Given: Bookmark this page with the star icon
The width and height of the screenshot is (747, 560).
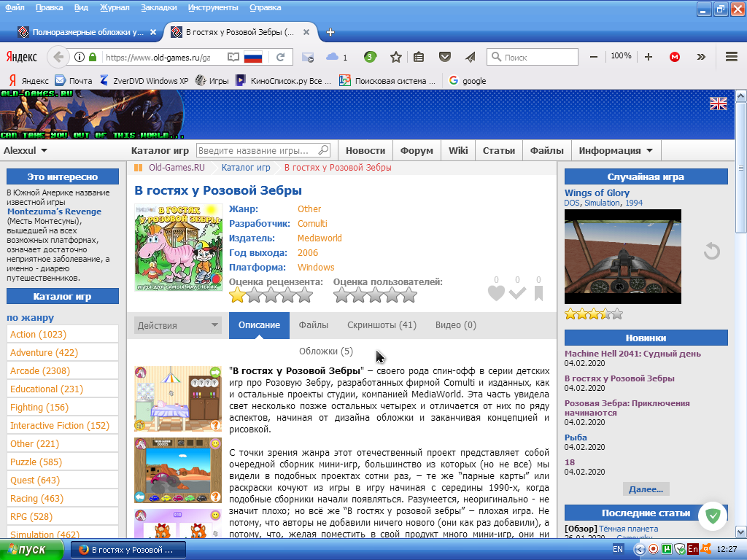Looking at the screenshot, I should [x=396, y=57].
